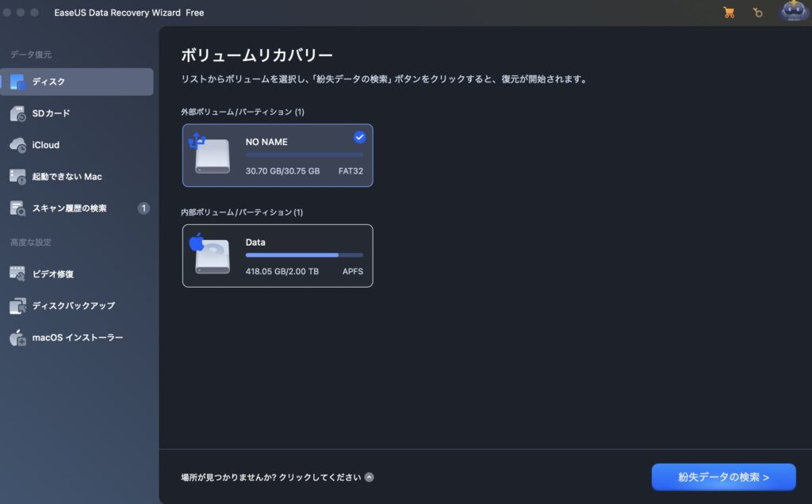Click the 起動できない Mac sidebar icon

18,177
